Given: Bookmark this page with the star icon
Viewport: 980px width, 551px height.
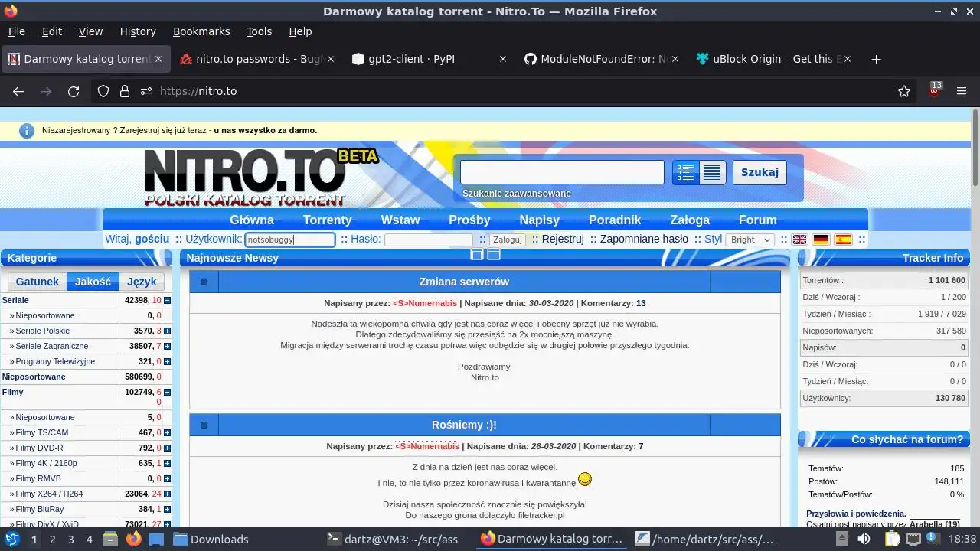Looking at the screenshot, I should click(x=904, y=91).
